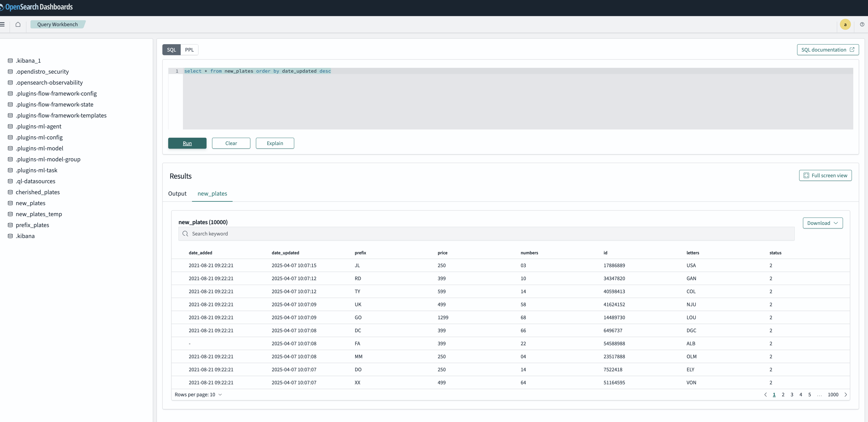This screenshot has width=868, height=422.
Task: Open the hamburger navigation menu
Action: pos(2,24)
